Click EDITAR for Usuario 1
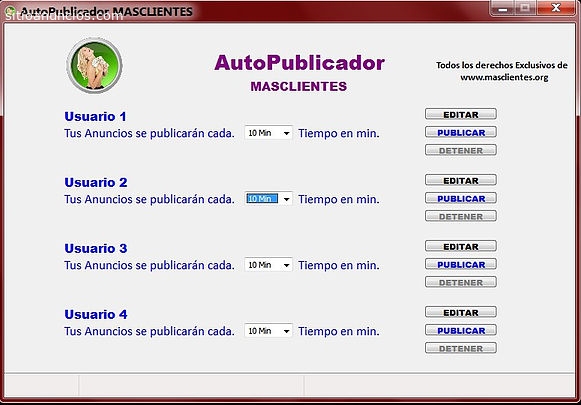581x405 pixels. click(461, 114)
